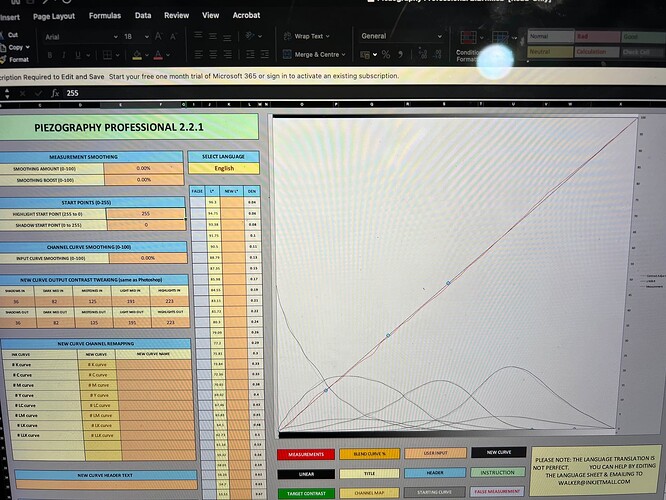Image resolution: width=666 pixels, height=500 pixels.
Task: Apply the Fill colour bucket
Action: pyautogui.click(x=137, y=55)
